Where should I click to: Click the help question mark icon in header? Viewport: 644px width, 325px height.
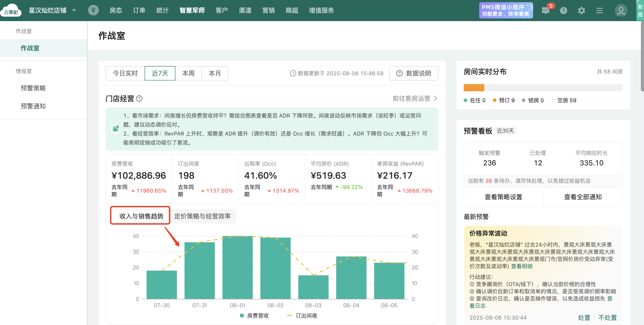pyautogui.click(x=564, y=11)
